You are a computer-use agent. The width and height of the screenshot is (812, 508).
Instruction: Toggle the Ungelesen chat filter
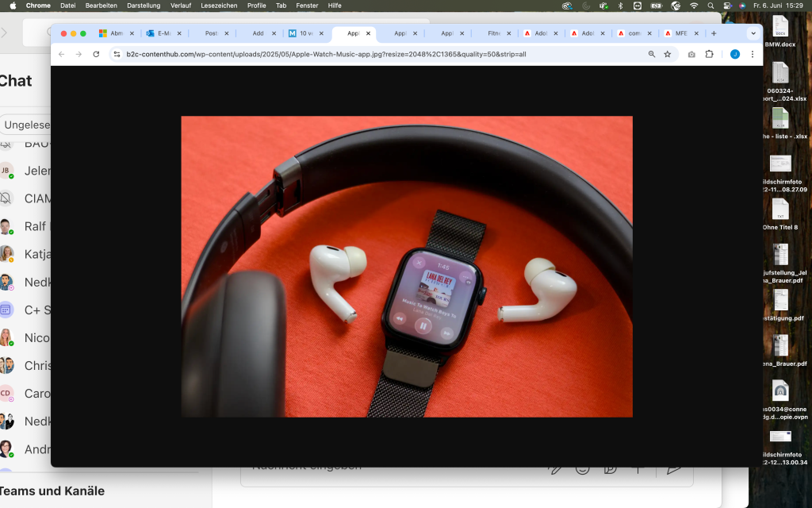point(27,125)
